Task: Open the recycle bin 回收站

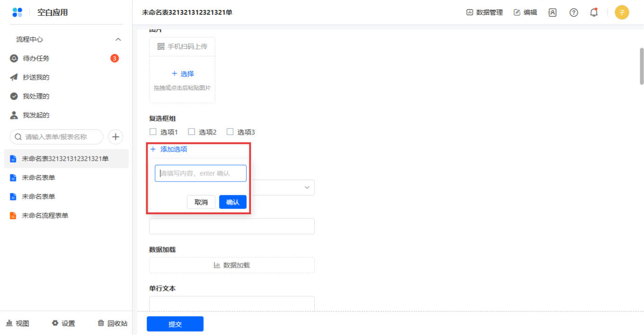Action: tap(112, 323)
